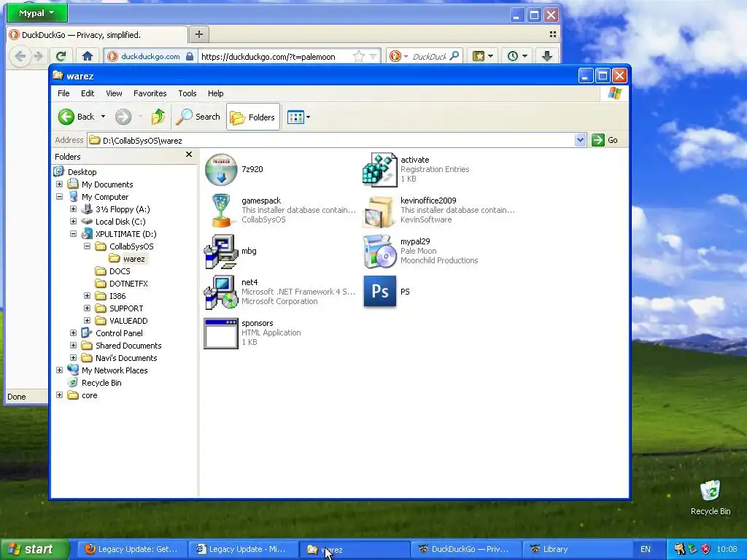Select the gamespack installer icon

221,210
